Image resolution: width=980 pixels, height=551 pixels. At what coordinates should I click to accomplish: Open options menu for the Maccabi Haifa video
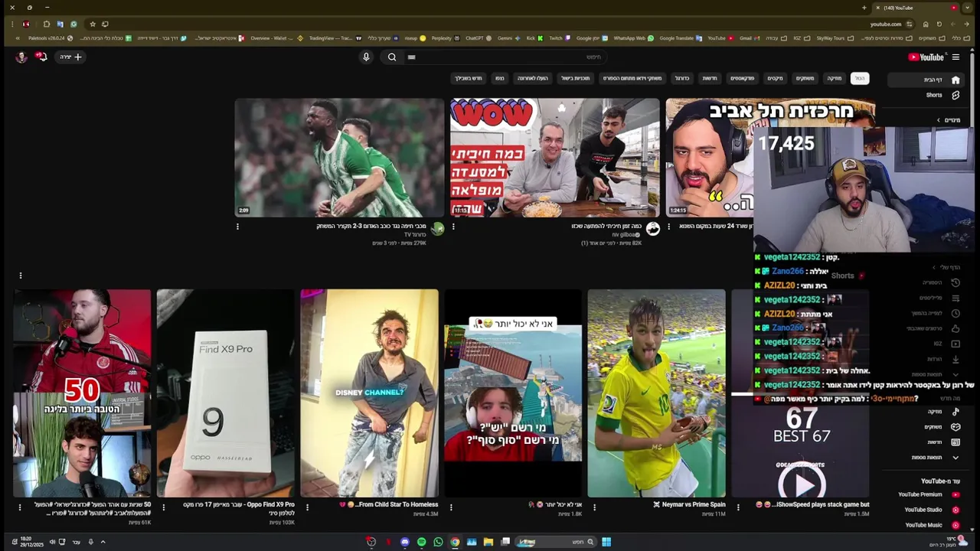pos(237,227)
